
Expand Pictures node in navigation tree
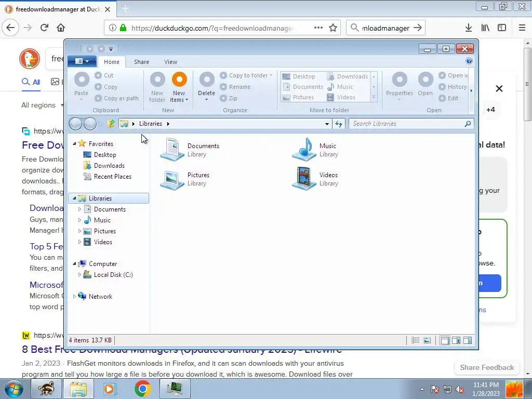(x=79, y=231)
